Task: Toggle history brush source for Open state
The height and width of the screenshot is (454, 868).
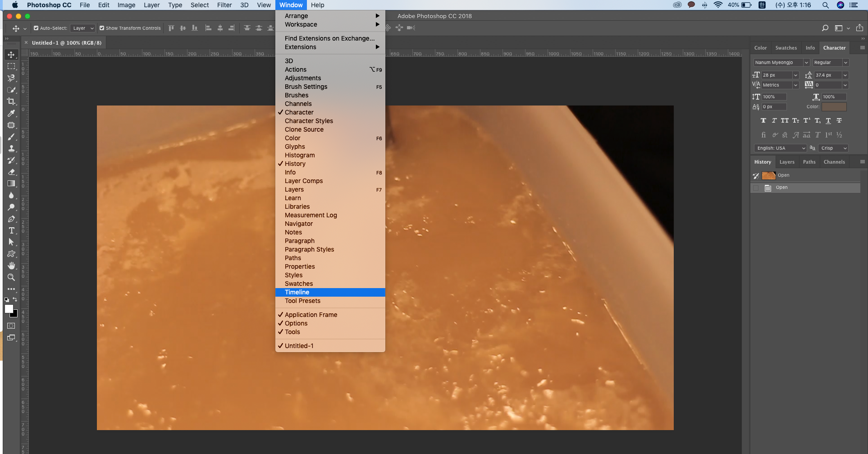Action: [x=756, y=188]
